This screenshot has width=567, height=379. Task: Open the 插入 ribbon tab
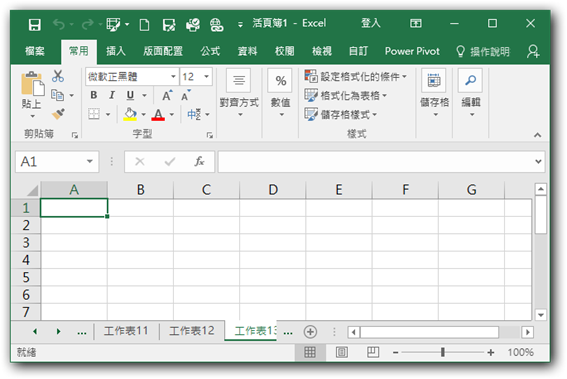pos(116,51)
